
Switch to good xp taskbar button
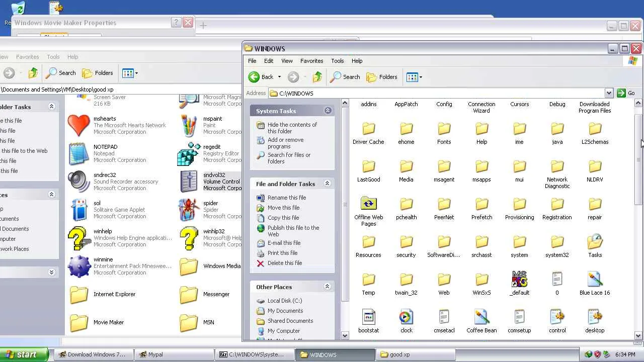(x=416, y=354)
